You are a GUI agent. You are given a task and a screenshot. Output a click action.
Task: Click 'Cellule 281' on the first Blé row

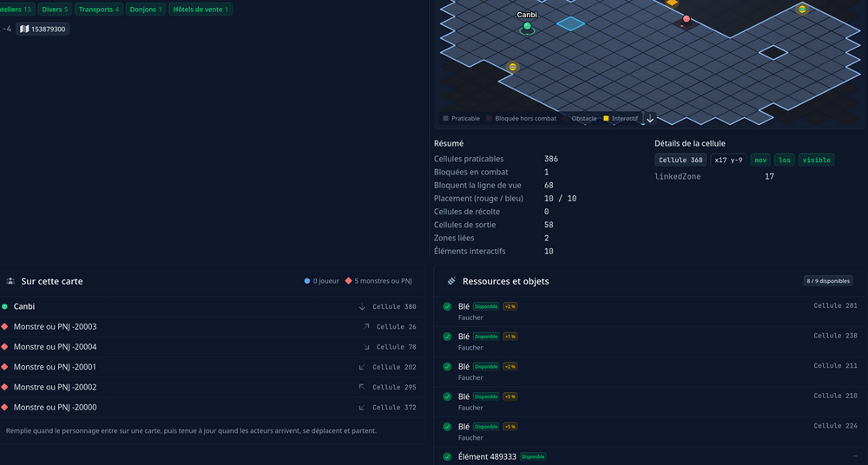(835, 305)
